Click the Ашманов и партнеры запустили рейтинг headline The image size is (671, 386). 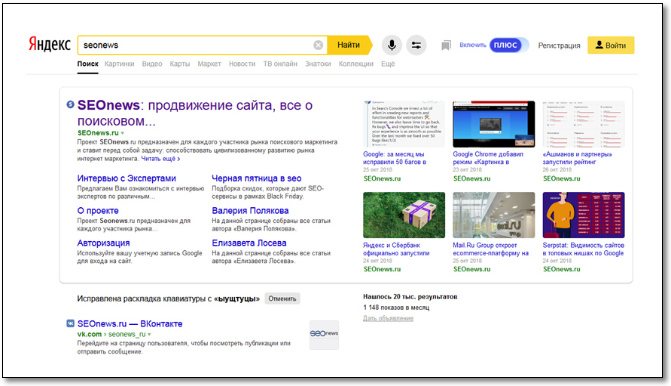pos(577,158)
